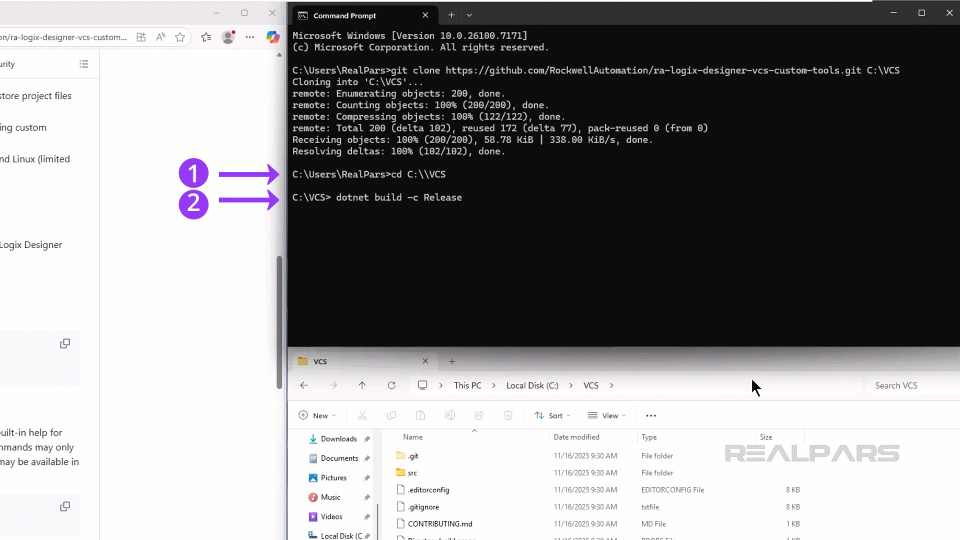This screenshot has width=960, height=540.
Task: Navigate to This PC breadcrumb
Action: coord(467,385)
